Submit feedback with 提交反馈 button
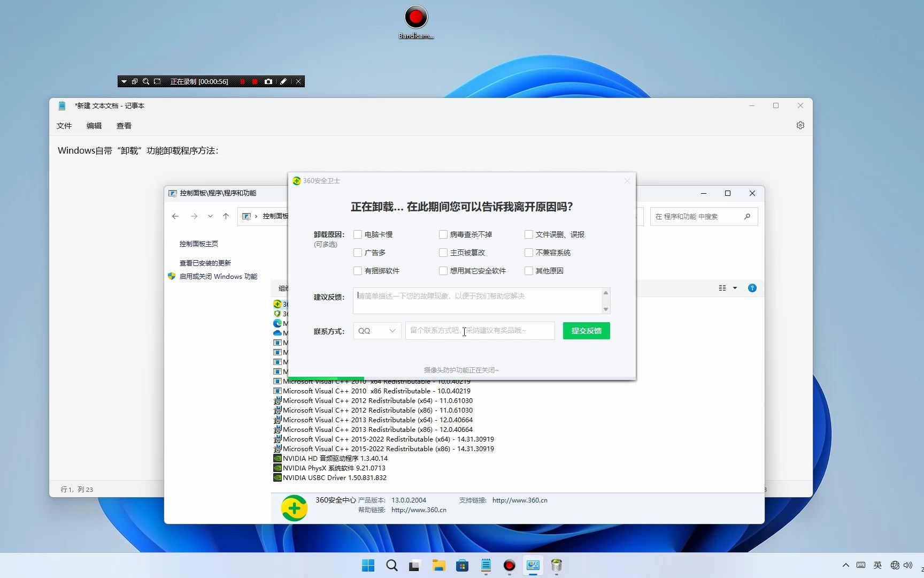924x578 pixels. [x=586, y=331]
